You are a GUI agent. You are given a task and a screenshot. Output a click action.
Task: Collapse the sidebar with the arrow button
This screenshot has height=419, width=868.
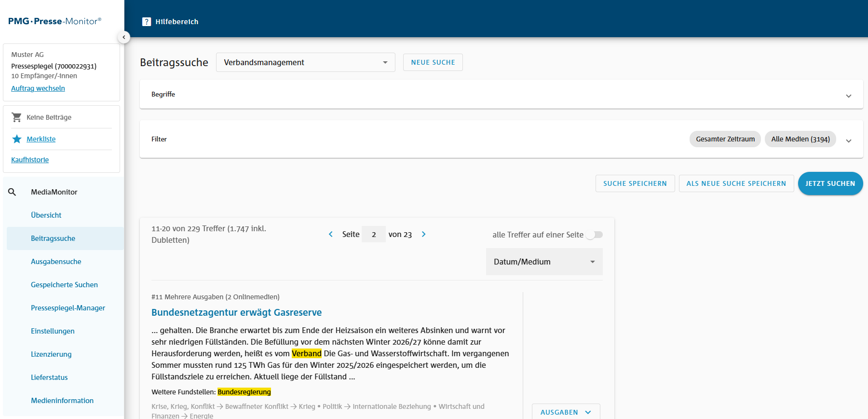coord(124,37)
